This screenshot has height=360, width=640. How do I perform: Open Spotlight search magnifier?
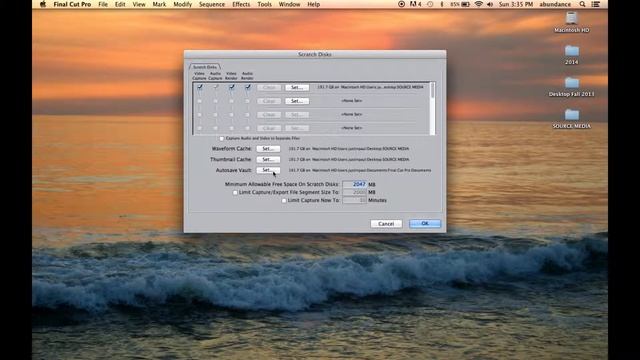(x=582, y=4)
